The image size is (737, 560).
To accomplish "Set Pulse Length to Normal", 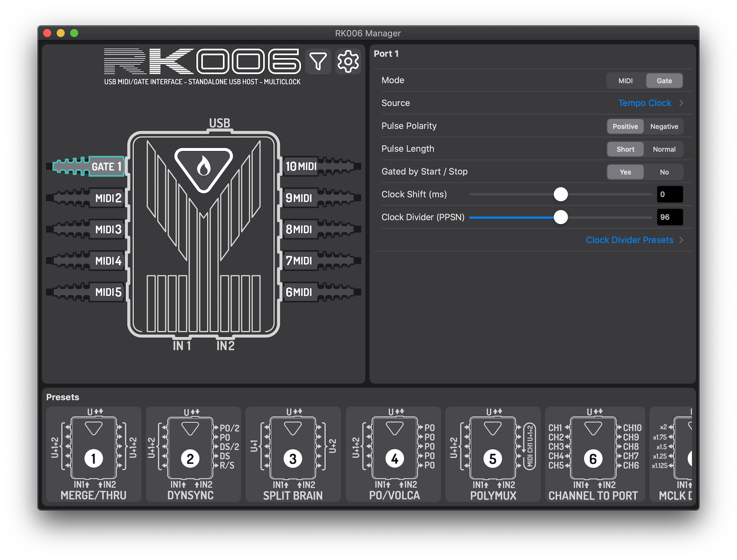I will tap(664, 149).
